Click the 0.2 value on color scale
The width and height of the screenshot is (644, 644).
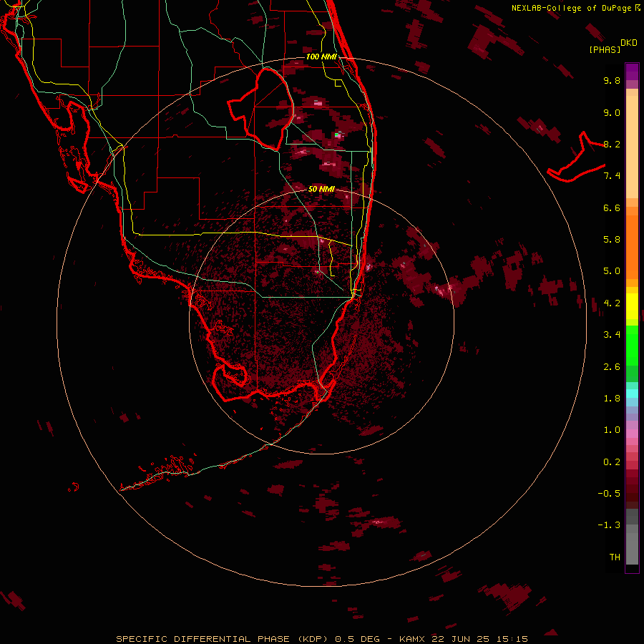612,462
